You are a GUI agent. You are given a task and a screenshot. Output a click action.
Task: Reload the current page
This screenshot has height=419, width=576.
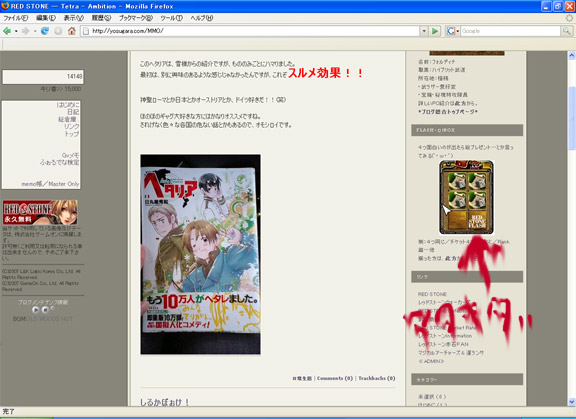pyautogui.click(x=45, y=31)
